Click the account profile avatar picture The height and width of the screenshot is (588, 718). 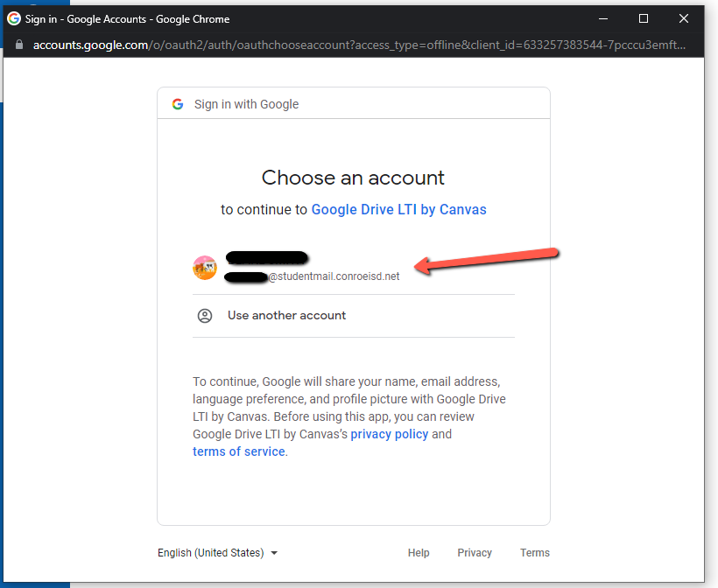(x=204, y=267)
